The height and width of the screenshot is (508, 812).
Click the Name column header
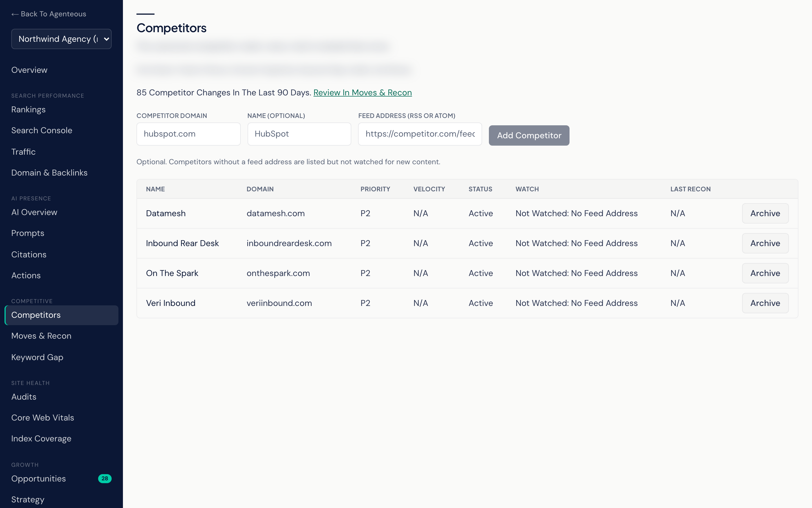tap(155, 189)
